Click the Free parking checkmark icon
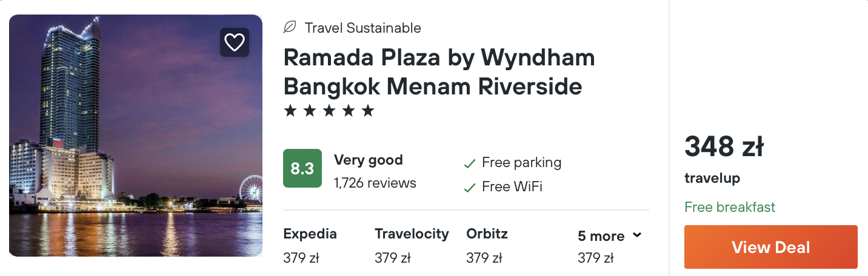Image resolution: width=868 pixels, height=276 pixels. [469, 163]
